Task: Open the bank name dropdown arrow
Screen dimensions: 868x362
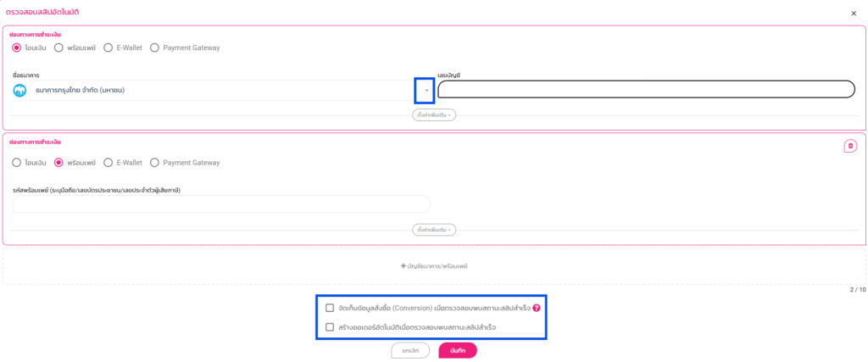Action: pos(426,90)
